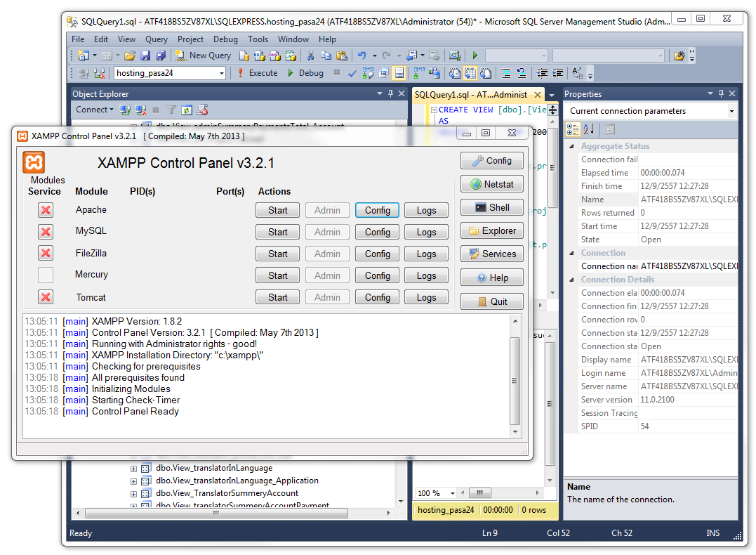Enable the Mercury service checkbox in XAMPP
Screen dimensions: 756x555
[x=45, y=275]
